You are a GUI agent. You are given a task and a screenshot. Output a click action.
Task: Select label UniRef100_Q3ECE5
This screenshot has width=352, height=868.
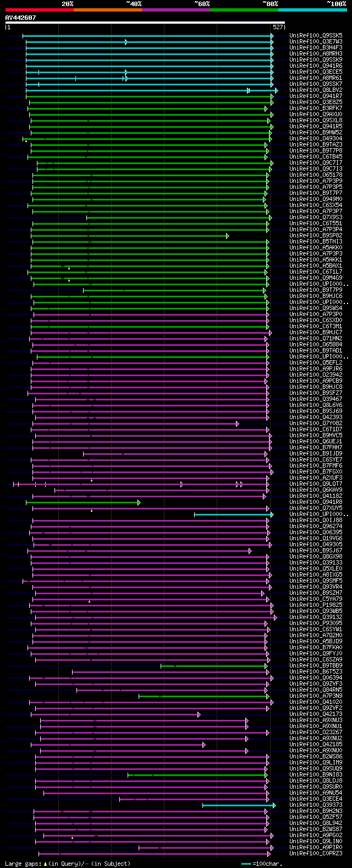pyautogui.click(x=316, y=72)
